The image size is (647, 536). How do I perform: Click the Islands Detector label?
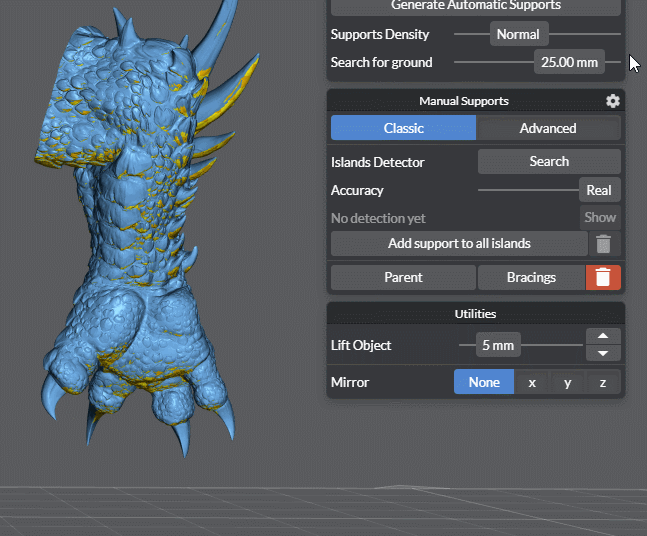(x=378, y=162)
